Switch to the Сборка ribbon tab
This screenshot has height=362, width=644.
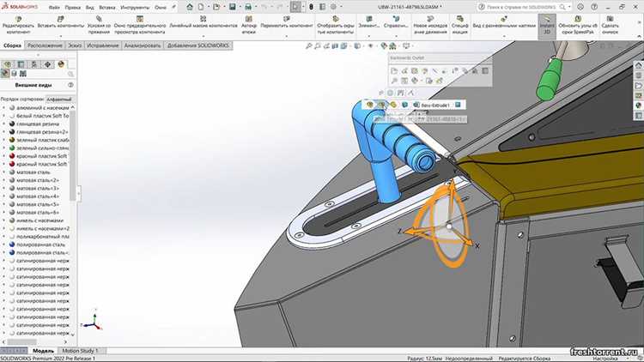point(12,45)
